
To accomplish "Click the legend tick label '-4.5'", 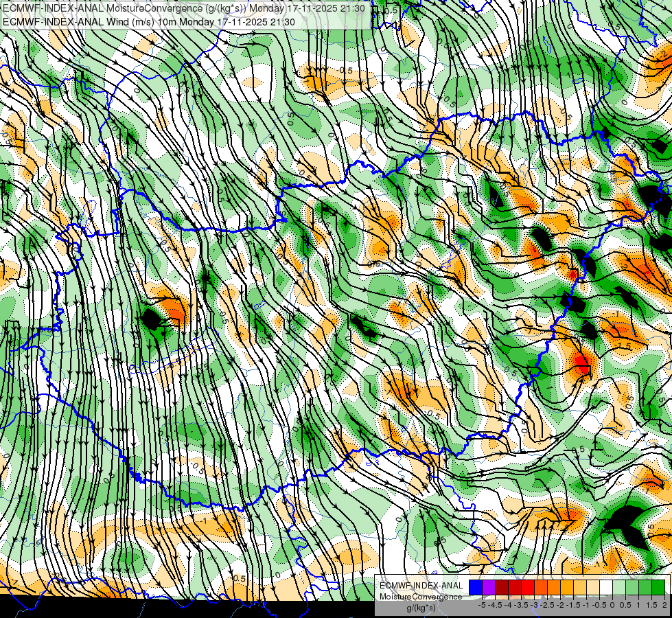I will [x=495, y=605].
